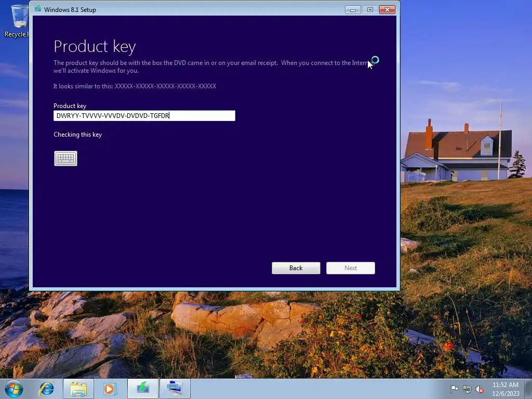Open the Windows Start menu orb
Screen dimensions: 532x399
[x=14, y=389]
